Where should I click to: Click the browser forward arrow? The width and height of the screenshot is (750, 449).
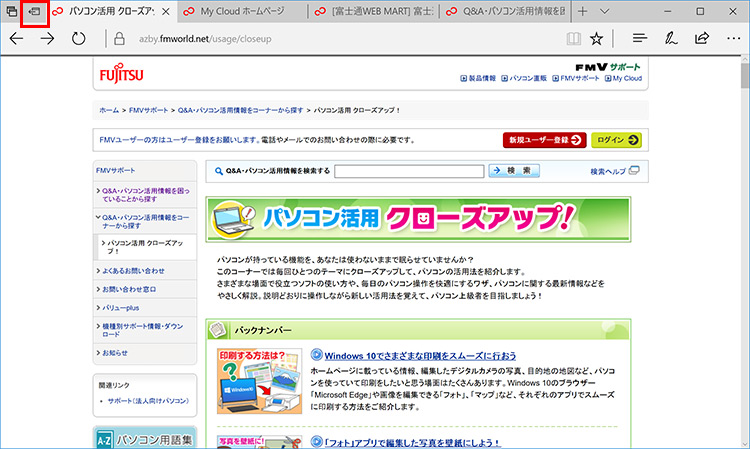47,39
